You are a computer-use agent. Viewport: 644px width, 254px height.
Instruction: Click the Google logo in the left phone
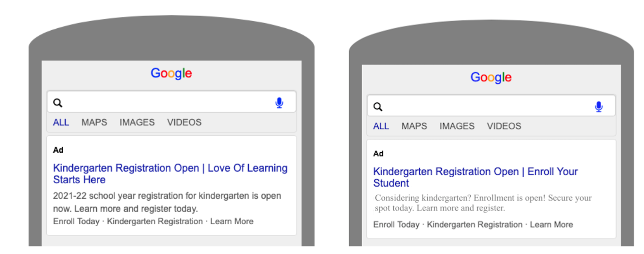pyautogui.click(x=171, y=74)
